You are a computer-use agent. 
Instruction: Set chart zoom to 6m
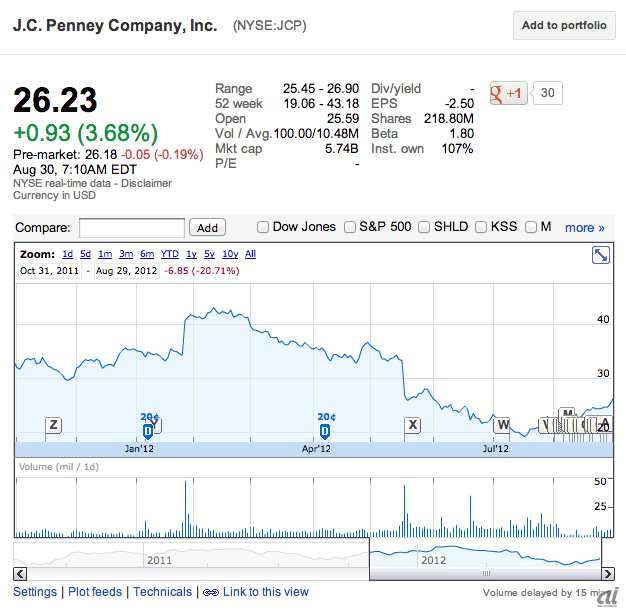[147, 254]
